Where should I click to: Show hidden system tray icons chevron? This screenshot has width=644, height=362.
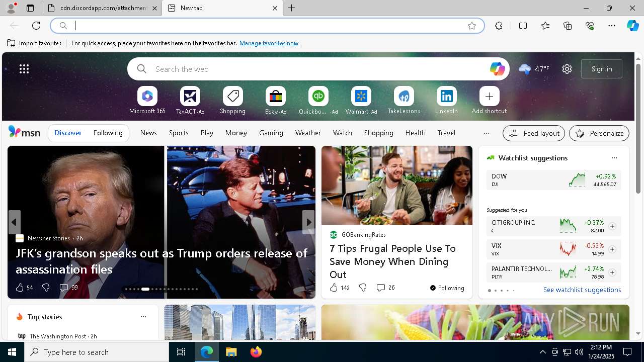click(x=542, y=352)
